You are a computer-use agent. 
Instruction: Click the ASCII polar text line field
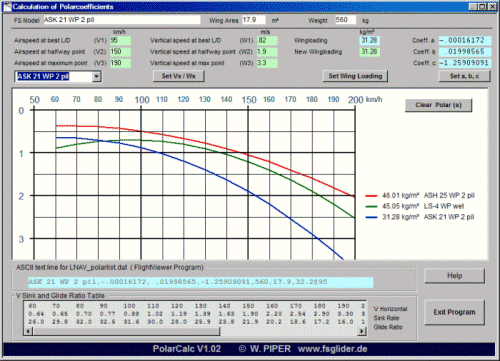[200, 282]
